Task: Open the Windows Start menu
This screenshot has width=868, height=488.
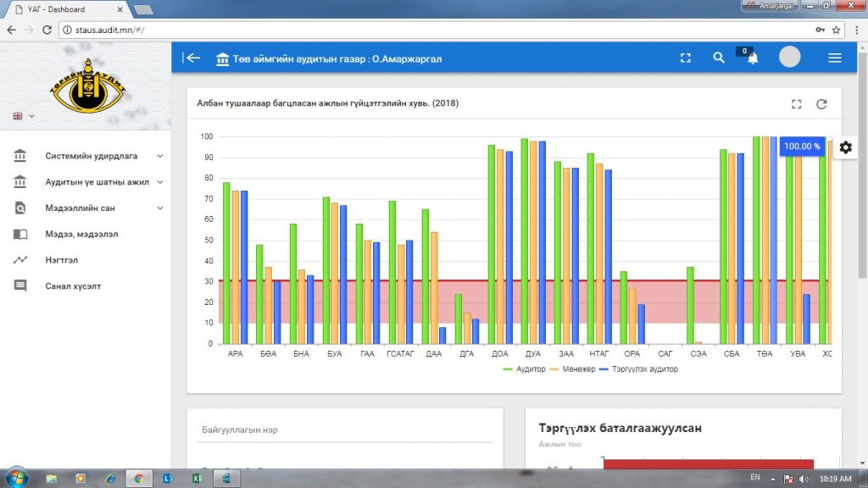Action: [x=17, y=478]
